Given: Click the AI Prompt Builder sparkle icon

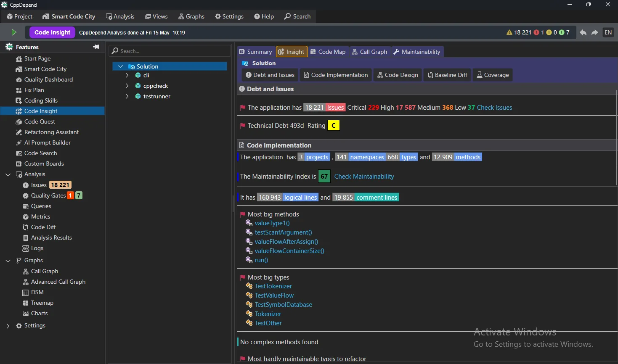Looking at the screenshot, I should [19, 143].
